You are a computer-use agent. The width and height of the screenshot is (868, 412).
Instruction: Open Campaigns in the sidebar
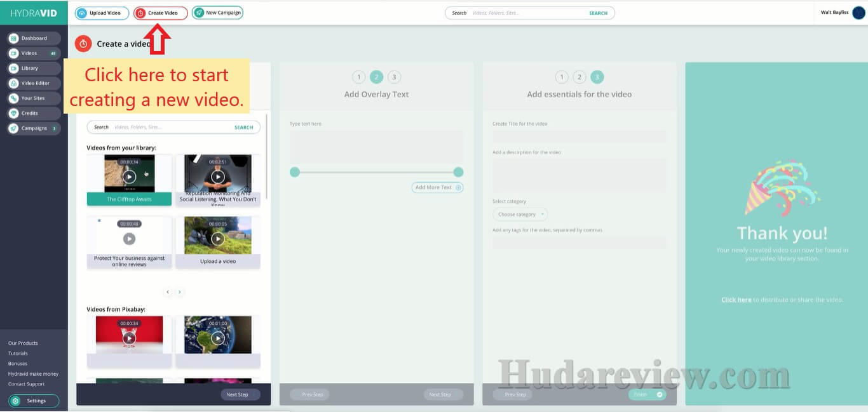(34, 128)
